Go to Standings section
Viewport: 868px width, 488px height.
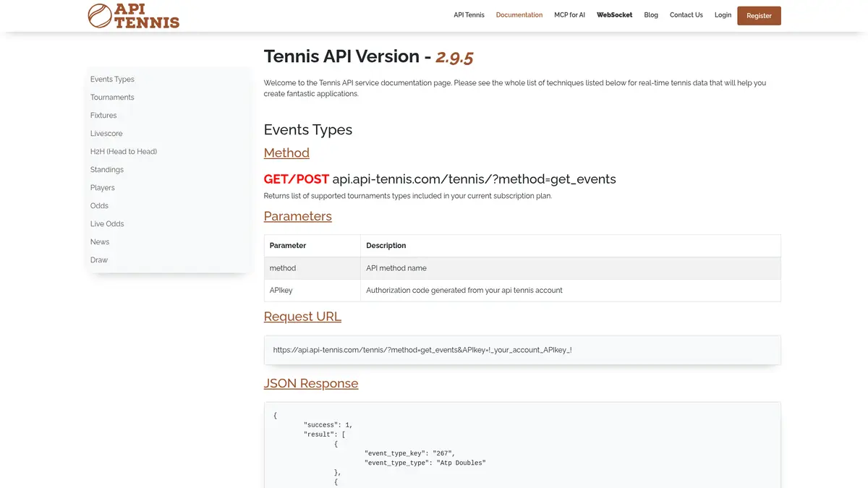point(107,170)
